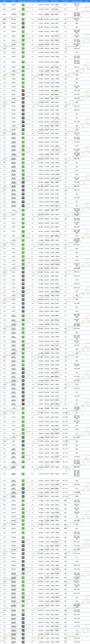This screenshot has width=90, height=644.
Task: Click diesel ON icon in SEAT Arosa AMF row
Action: 23,23
